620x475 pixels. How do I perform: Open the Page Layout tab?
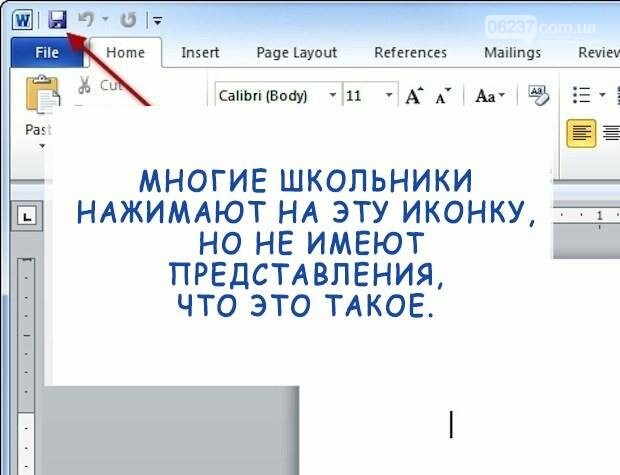coord(296,52)
